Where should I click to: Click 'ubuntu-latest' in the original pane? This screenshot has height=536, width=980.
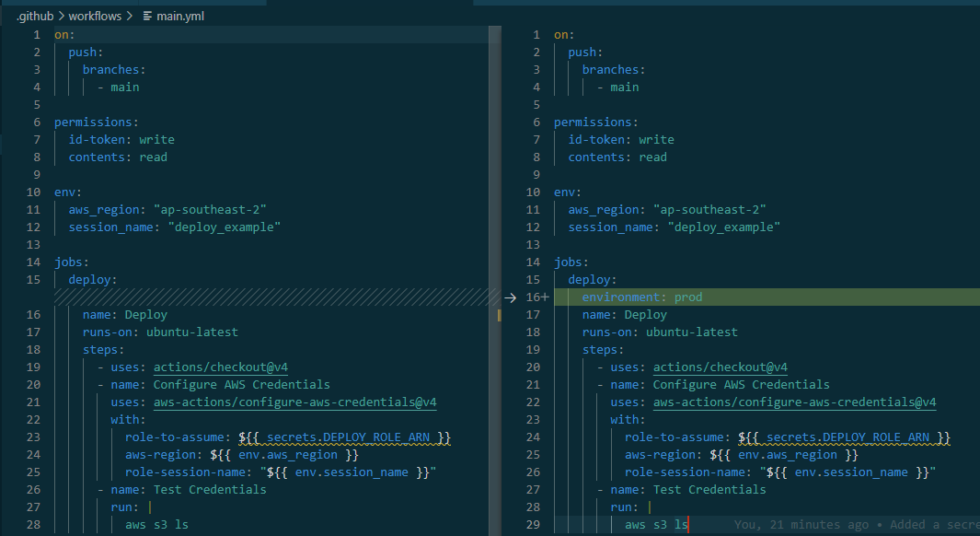click(x=192, y=332)
